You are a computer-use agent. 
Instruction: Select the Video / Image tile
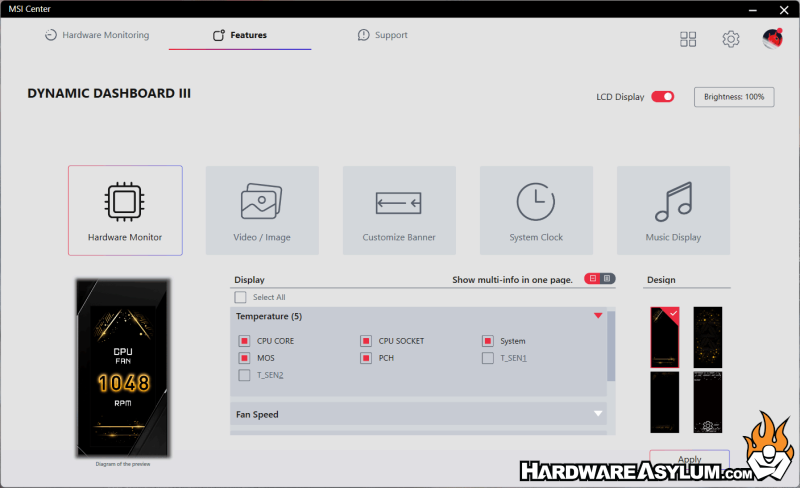coord(262,210)
